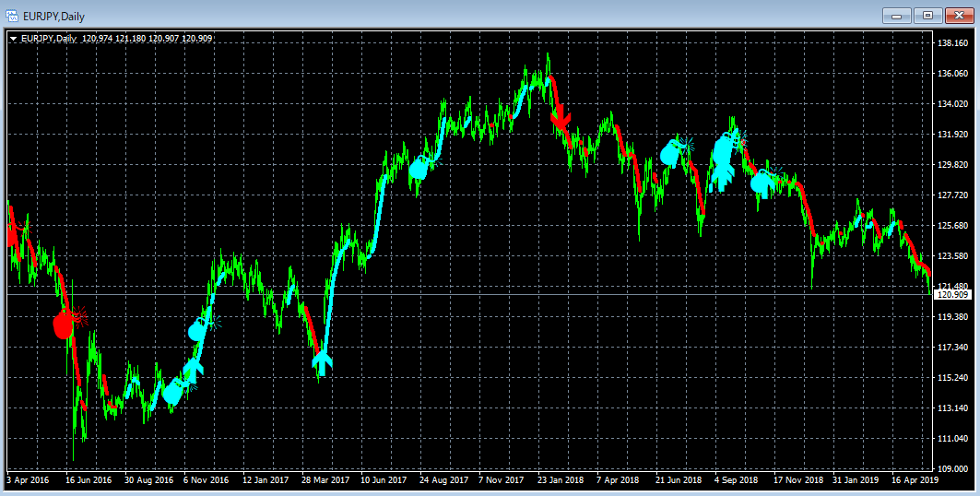This screenshot has height=496, width=980.
Task: Select the lowest cyan bomb near October 2016
Action: coord(172,393)
